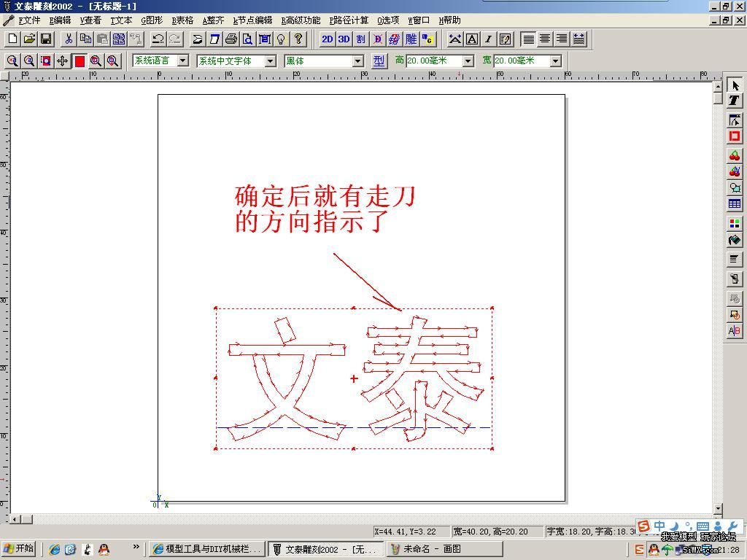Viewport: 747px width, 560px height.
Task: Switch to 未命名 - 画图 taskbar window
Action: [x=444, y=549]
